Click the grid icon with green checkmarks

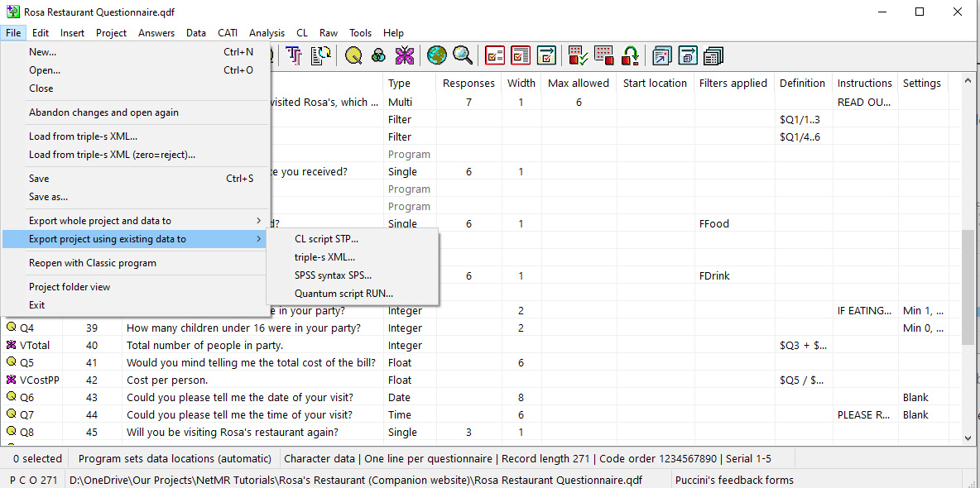tap(577, 55)
